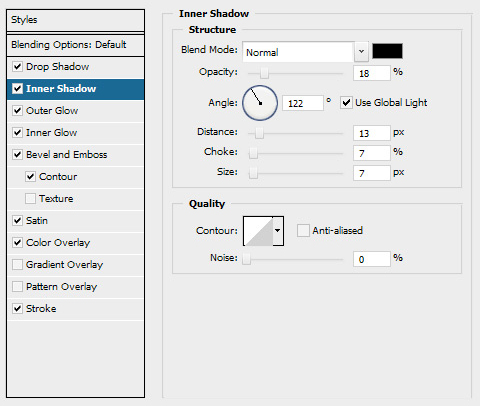Screen dimensions: 480x406
Task: Enable the Gradient Overlay checkbox
Action: tap(17, 265)
